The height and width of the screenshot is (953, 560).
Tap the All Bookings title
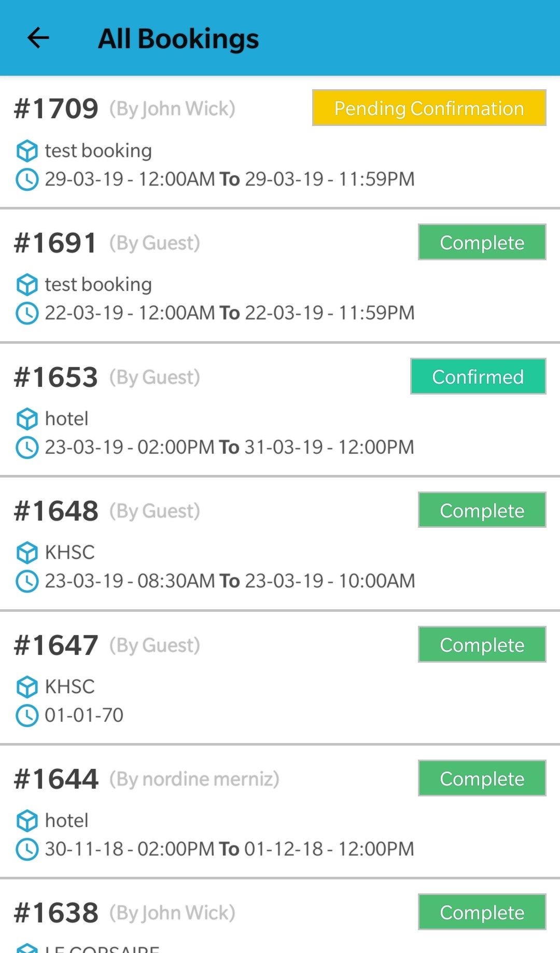(x=178, y=39)
